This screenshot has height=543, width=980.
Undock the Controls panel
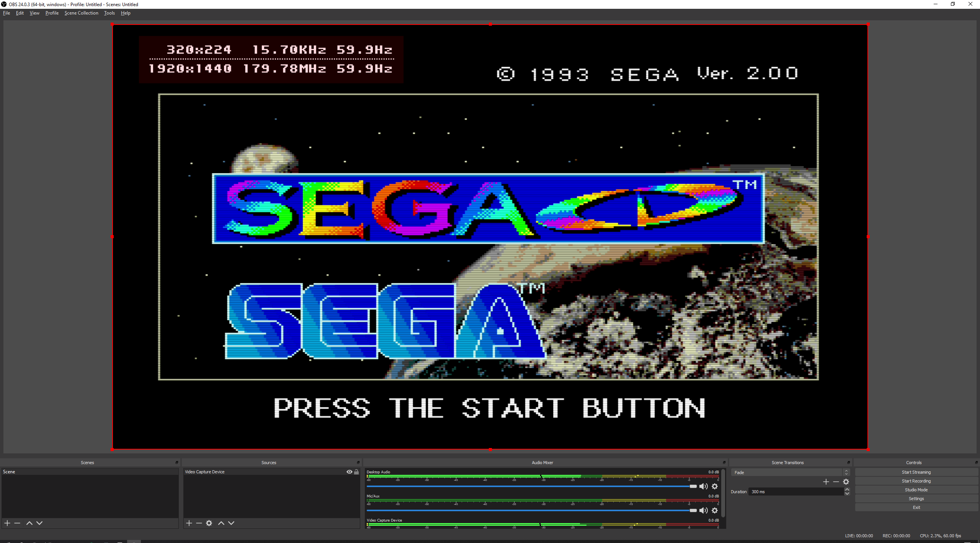pyautogui.click(x=977, y=463)
